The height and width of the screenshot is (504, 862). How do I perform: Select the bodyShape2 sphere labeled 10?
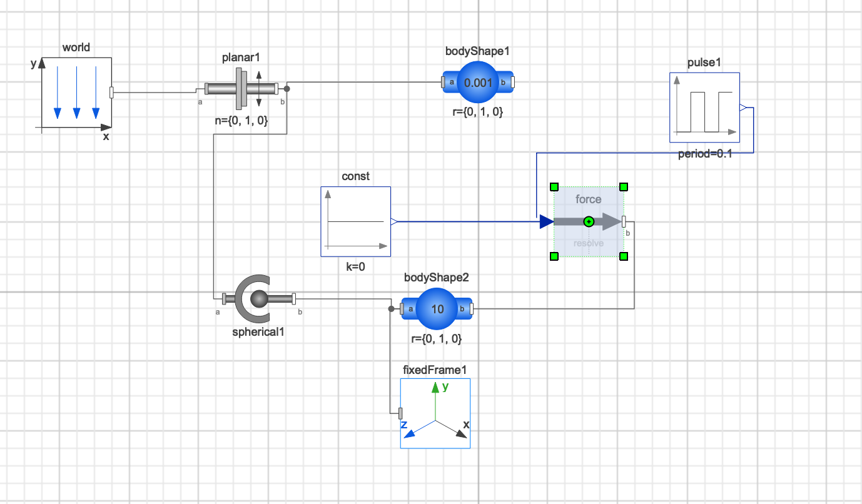click(437, 309)
